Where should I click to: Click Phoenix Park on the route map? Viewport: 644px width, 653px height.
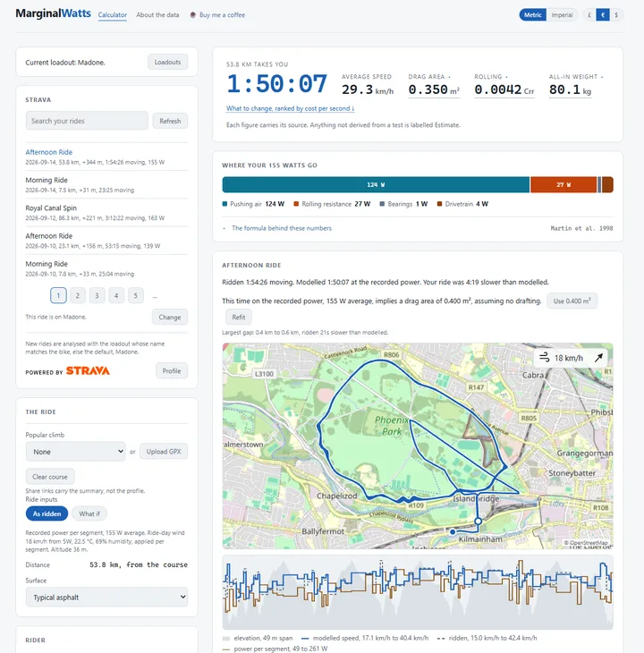[392, 425]
